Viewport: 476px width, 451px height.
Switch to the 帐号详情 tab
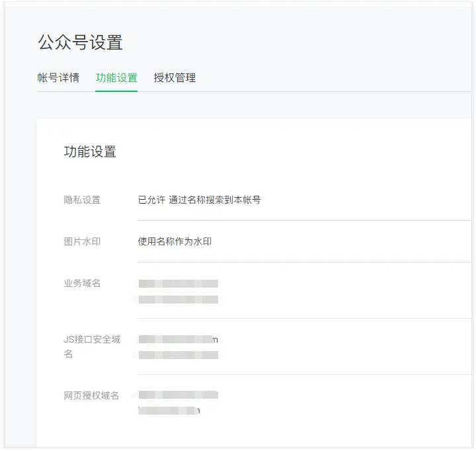58,78
